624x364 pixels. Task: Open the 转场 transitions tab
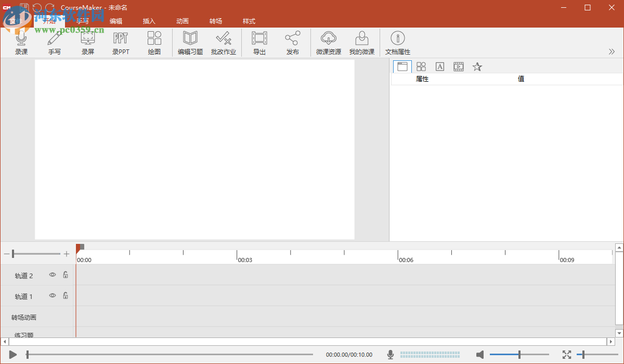[216, 21]
